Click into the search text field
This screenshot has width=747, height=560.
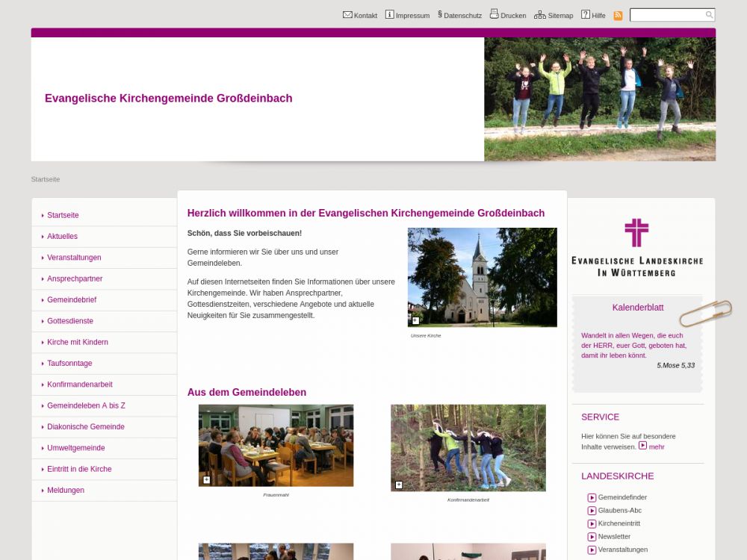(666, 15)
